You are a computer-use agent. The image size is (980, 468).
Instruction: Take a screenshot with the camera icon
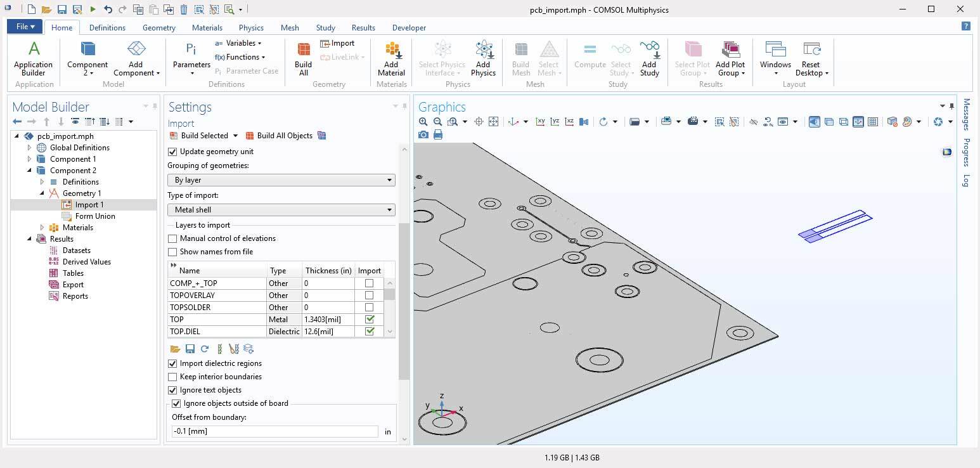click(x=423, y=134)
